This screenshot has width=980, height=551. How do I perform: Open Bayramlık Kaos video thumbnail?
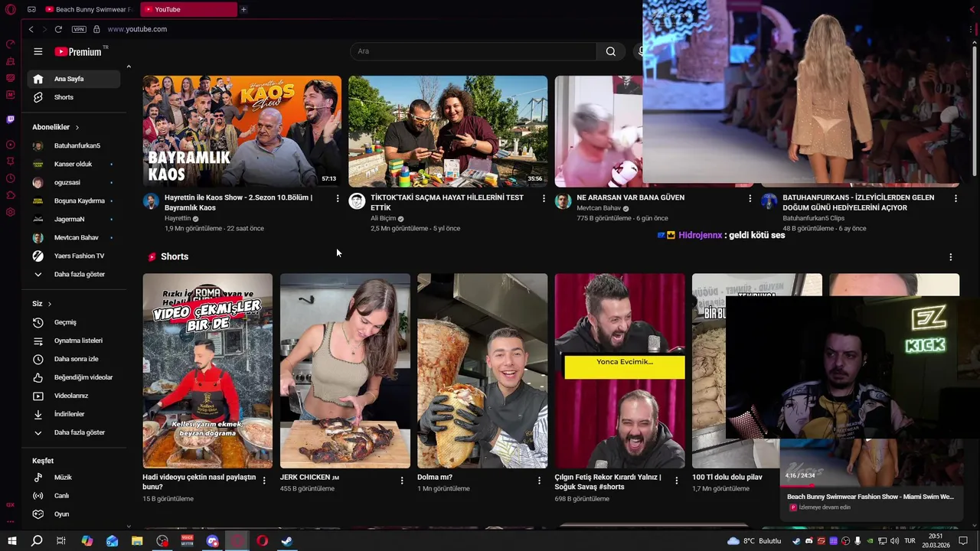point(242,131)
